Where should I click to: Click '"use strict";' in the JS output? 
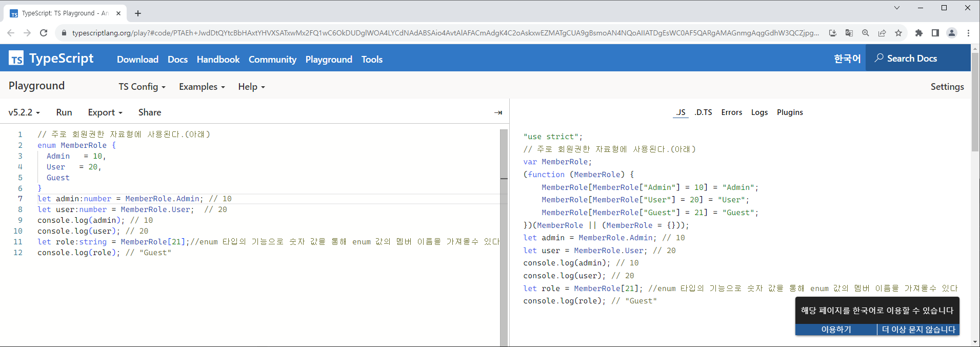[553, 137]
